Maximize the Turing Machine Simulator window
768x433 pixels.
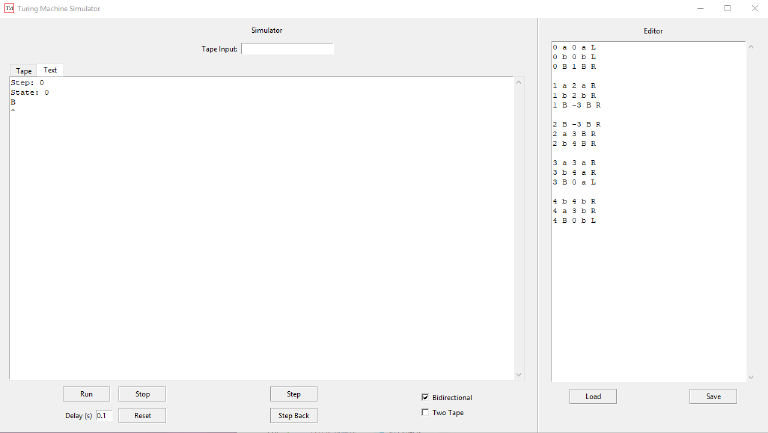pos(727,8)
